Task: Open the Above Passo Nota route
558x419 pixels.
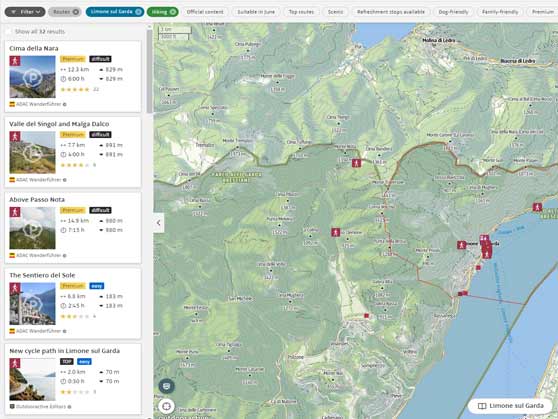Action: tap(37, 200)
